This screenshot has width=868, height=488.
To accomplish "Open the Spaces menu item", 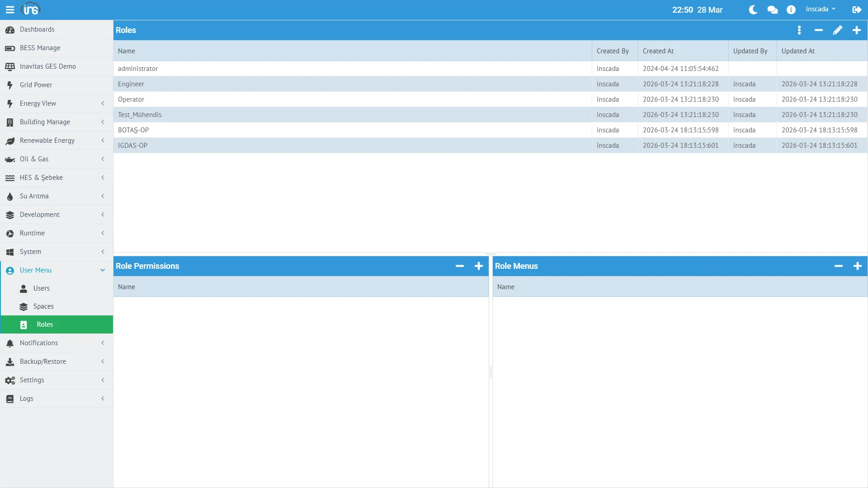I will coord(43,306).
